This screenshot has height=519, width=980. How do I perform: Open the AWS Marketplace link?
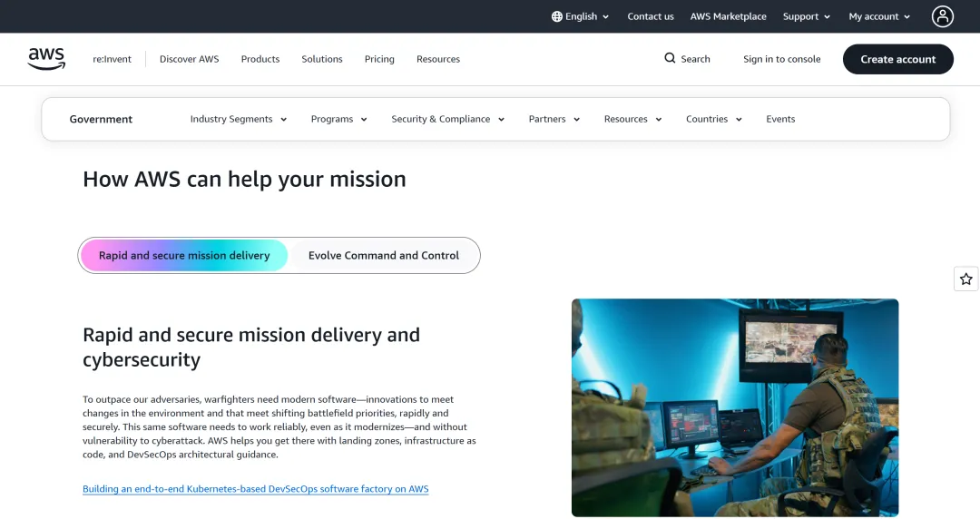click(728, 16)
